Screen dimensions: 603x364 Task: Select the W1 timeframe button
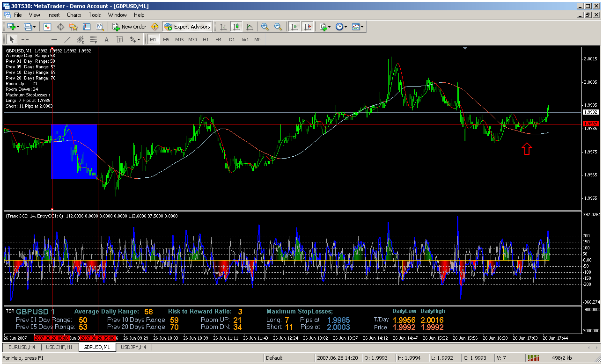[245, 40]
